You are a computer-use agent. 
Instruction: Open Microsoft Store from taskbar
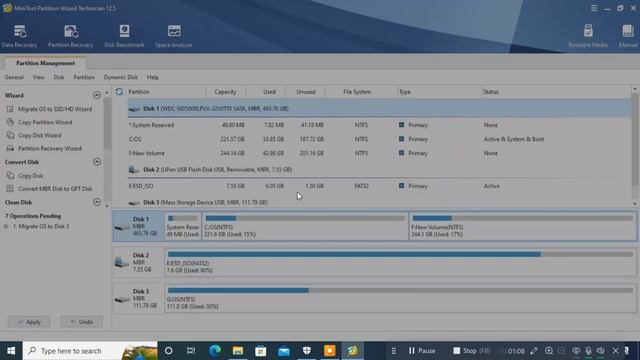[261, 351]
